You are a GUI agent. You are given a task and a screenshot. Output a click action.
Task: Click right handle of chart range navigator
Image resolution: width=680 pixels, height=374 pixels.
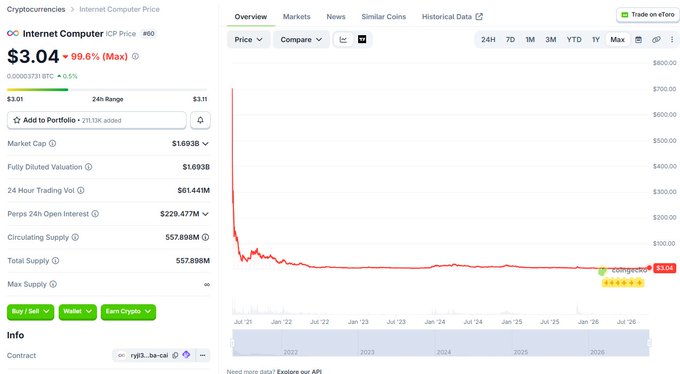pos(649,343)
